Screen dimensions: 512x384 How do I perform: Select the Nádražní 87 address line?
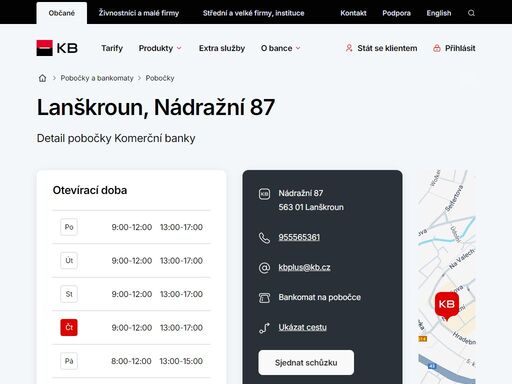(x=301, y=193)
